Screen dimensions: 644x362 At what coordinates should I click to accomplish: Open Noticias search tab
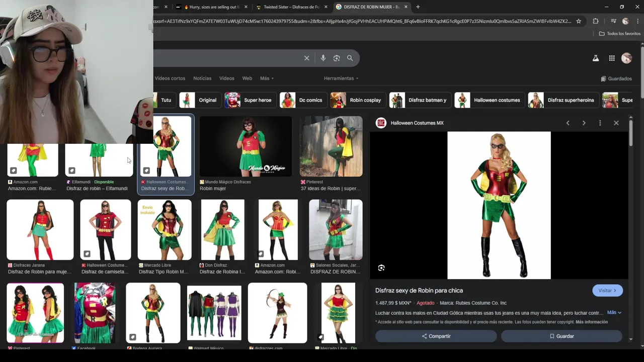(202, 78)
